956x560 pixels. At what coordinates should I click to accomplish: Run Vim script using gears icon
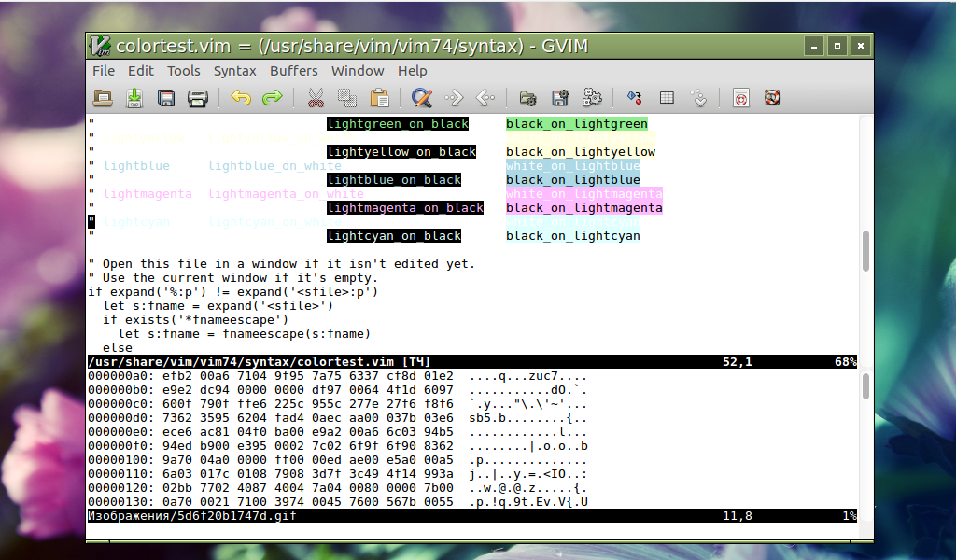click(x=592, y=97)
